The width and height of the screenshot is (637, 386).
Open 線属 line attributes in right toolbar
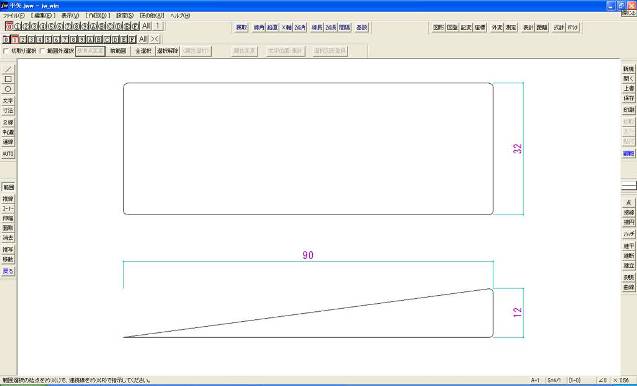click(x=628, y=154)
